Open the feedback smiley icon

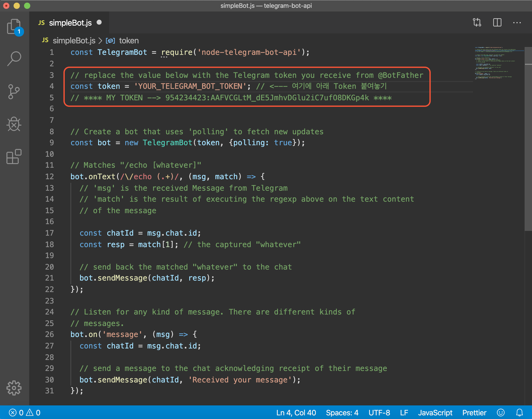[501, 413]
